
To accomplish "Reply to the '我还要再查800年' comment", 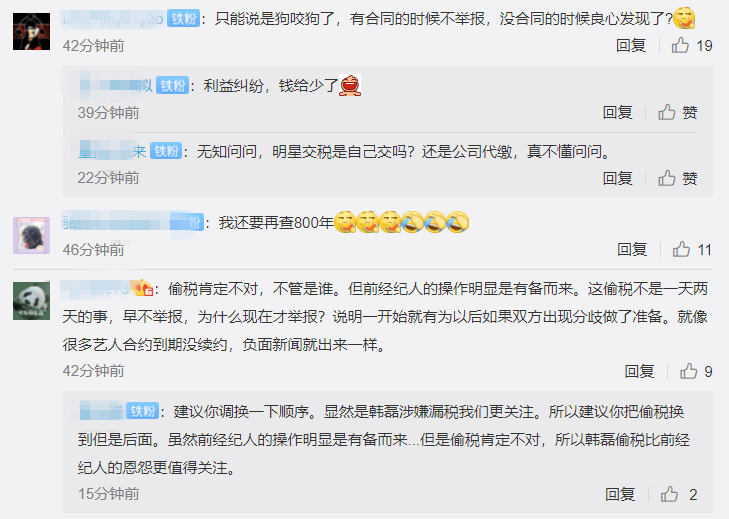I will pos(632,250).
